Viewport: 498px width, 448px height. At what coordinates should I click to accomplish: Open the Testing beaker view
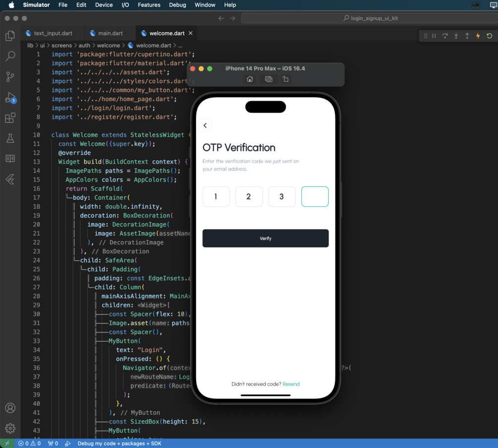pyautogui.click(x=10, y=138)
